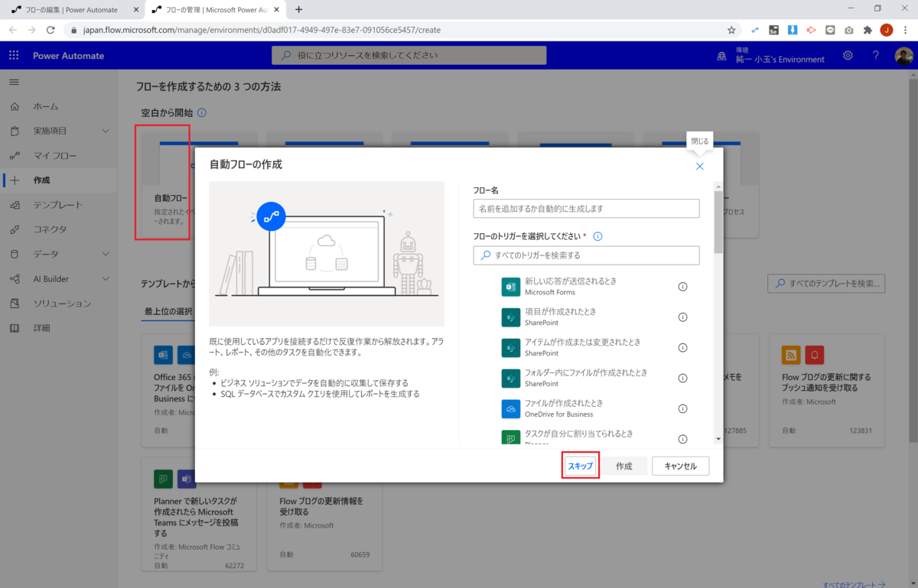Click the Office app launcher waffle icon
Screen dimensions: 918x588
(x=13, y=55)
